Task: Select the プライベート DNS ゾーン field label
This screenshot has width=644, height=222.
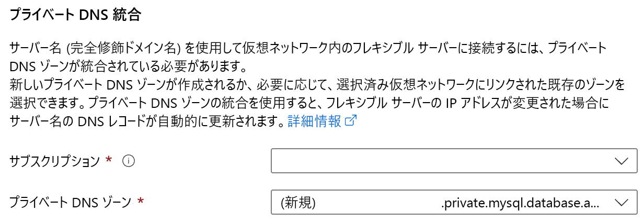Action: click(71, 202)
